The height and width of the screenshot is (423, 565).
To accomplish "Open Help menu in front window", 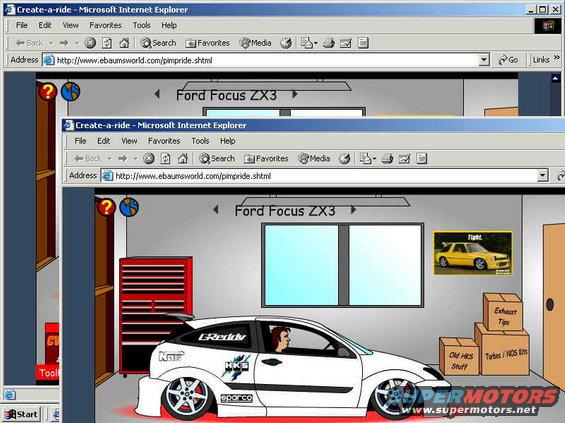I will click(x=228, y=141).
